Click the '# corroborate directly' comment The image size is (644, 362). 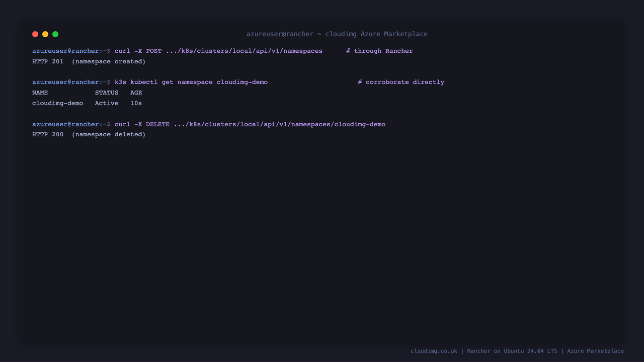pyautogui.click(x=401, y=82)
